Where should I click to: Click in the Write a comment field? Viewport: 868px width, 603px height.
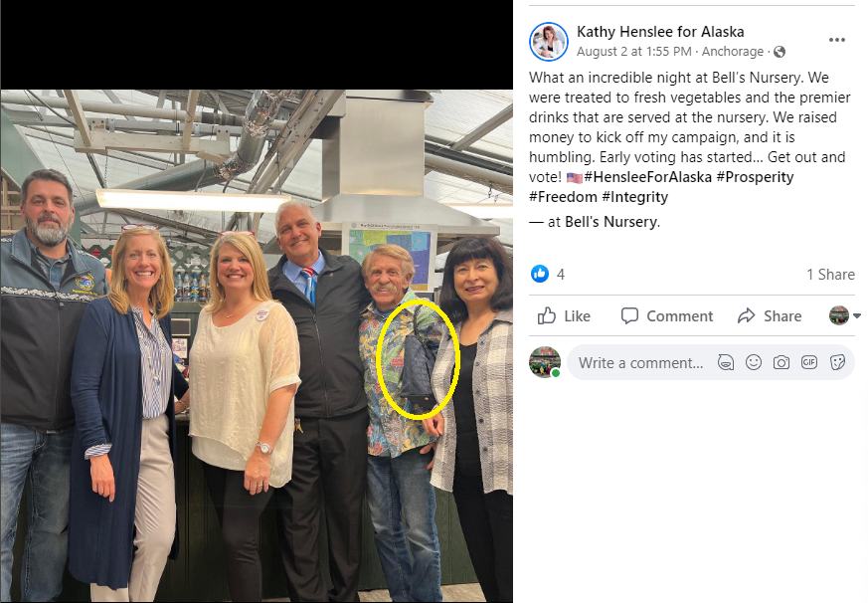pos(641,363)
